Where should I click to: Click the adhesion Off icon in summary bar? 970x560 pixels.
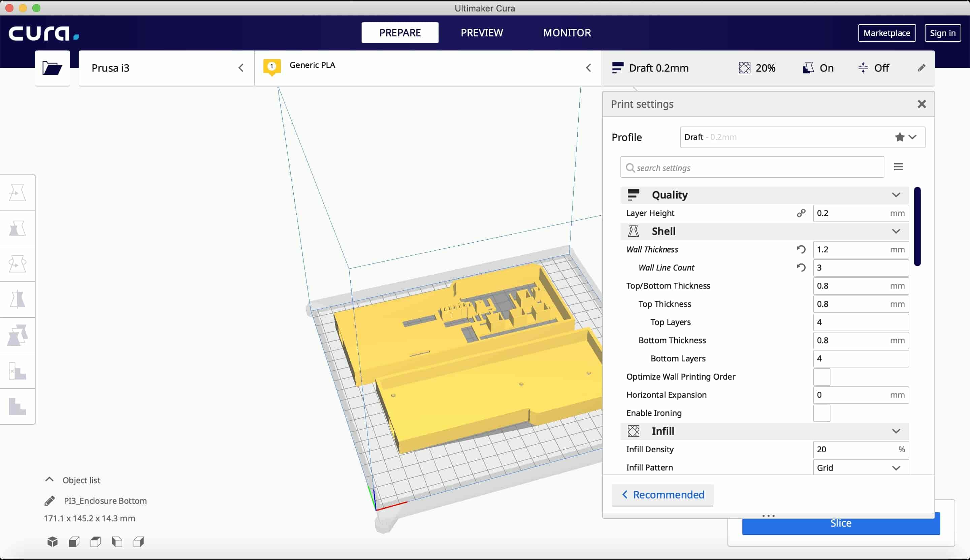pyautogui.click(x=863, y=68)
